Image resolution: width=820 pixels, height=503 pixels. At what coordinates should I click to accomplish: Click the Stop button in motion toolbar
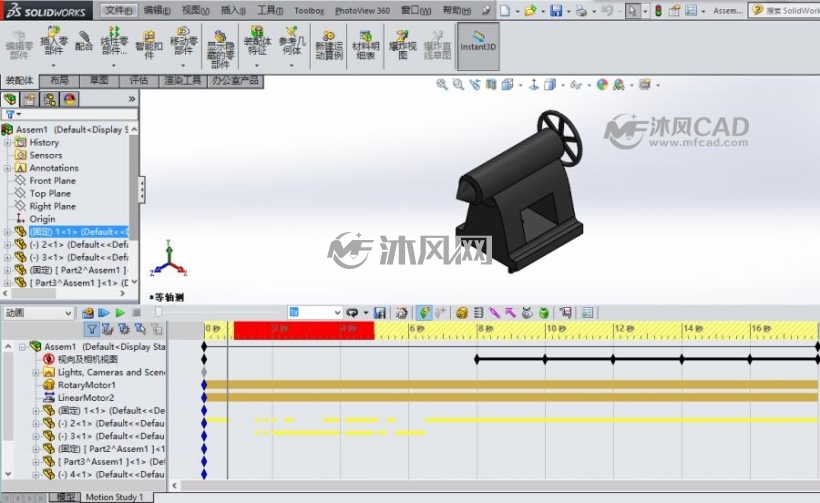click(x=136, y=313)
